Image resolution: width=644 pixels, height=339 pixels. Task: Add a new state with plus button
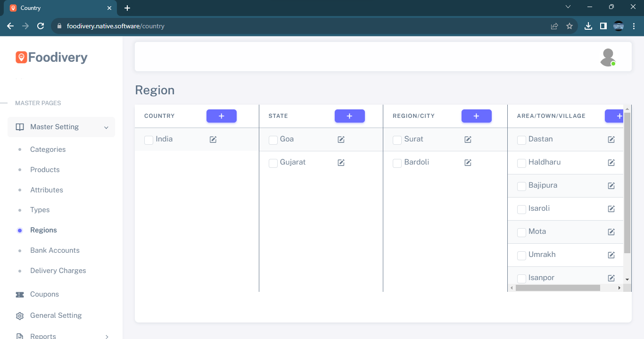pos(349,116)
